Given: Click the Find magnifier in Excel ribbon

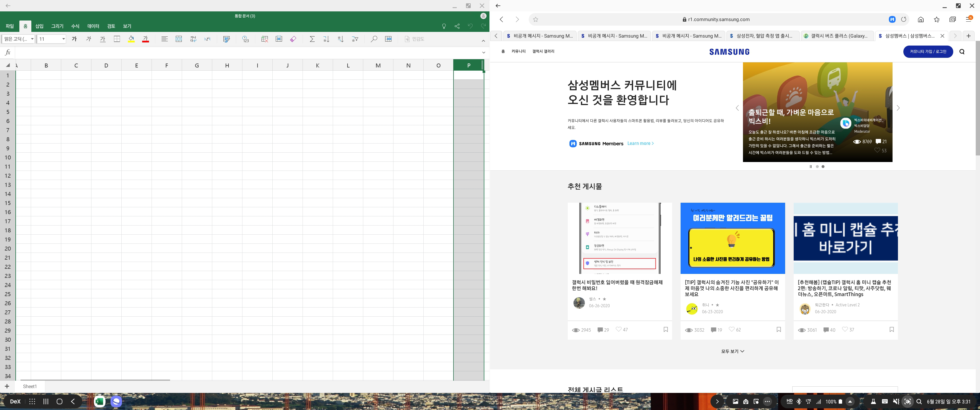Looking at the screenshot, I should click(x=374, y=39).
